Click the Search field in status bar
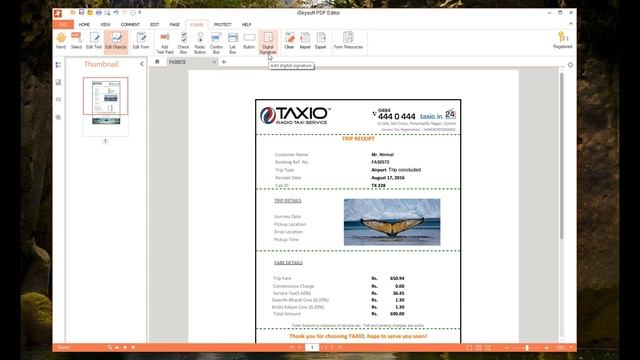 (x=81, y=347)
